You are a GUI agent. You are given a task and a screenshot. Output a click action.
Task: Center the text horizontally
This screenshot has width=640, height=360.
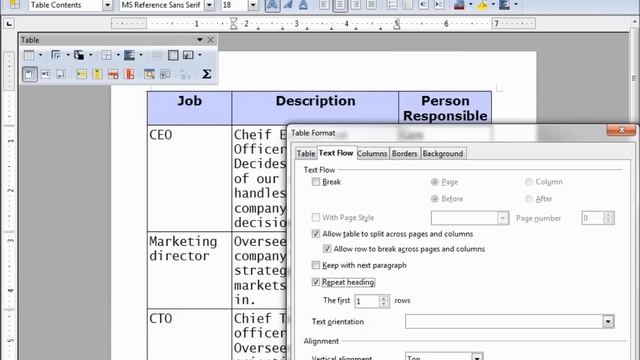click(340, 5)
